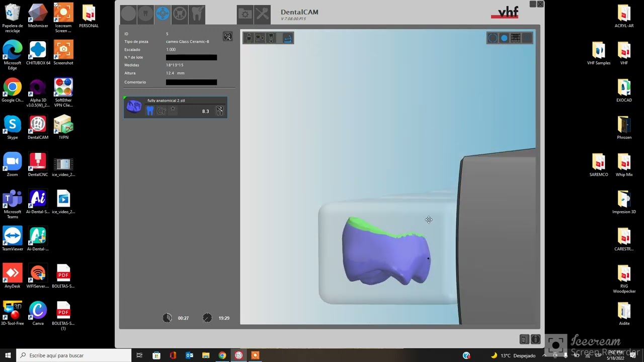Open DentalCNC desktop shortcut
Image resolution: width=644 pixels, height=362 pixels.
[x=38, y=165]
